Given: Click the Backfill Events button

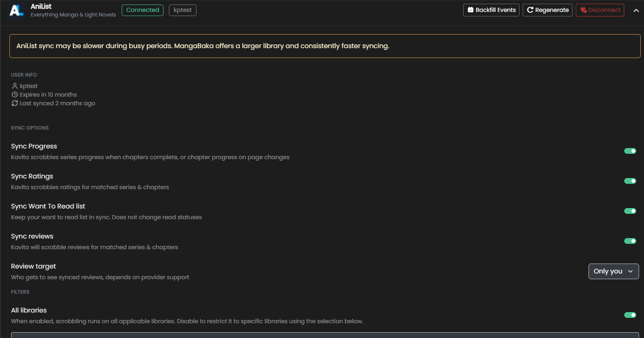Looking at the screenshot, I should click(x=491, y=10).
